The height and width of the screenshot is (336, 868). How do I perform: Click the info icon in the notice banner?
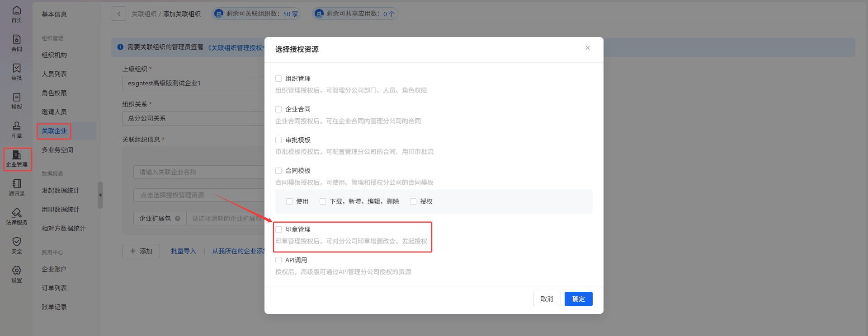coord(120,47)
